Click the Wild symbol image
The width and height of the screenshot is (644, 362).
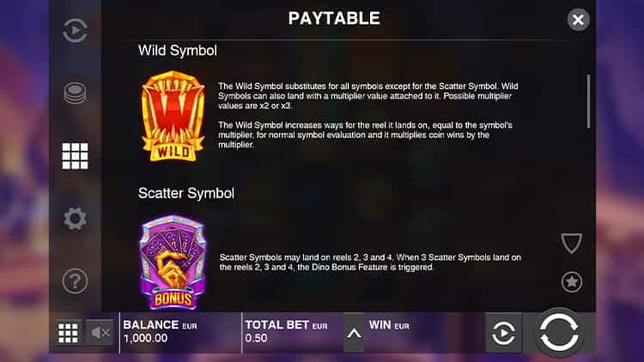(173, 116)
